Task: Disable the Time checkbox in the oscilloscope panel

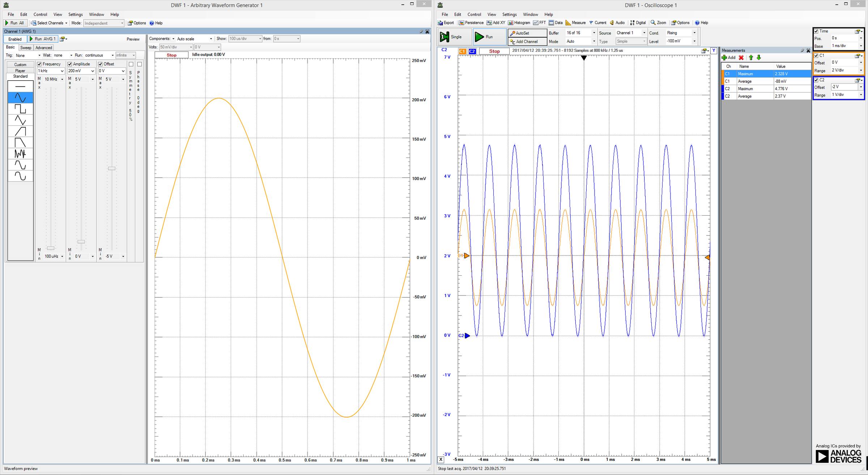Action: point(816,31)
